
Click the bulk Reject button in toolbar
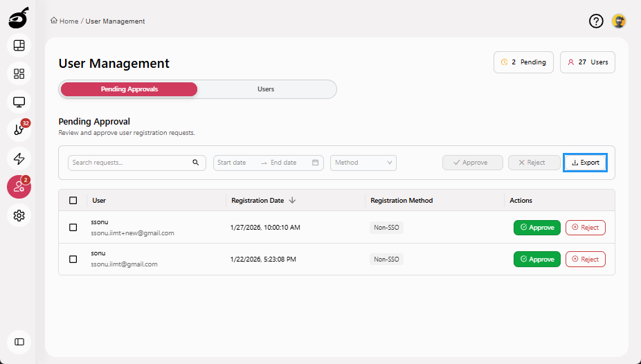tap(534, 163)
